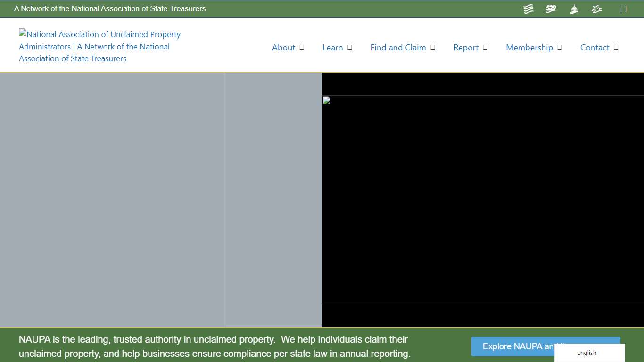Select the 529 college savings network icon
Screen dimensions: 644x362
coord(551,8)
